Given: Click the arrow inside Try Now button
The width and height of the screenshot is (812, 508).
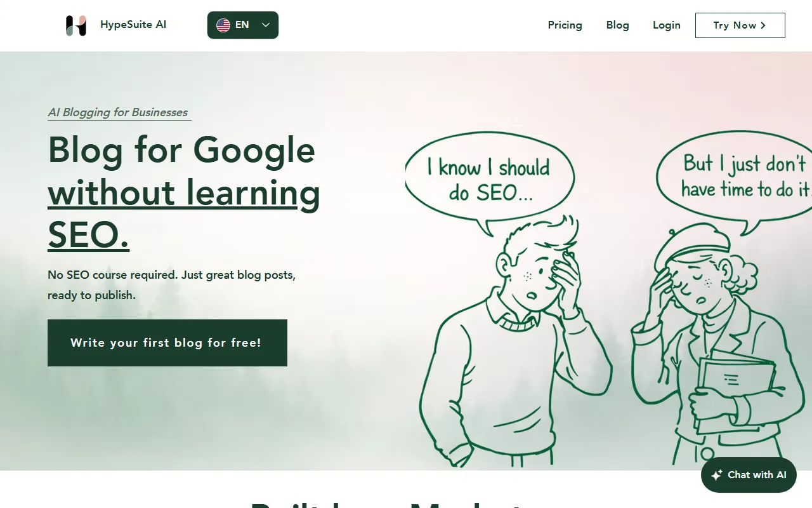Looking at the screenshot, I should [763, 25].
